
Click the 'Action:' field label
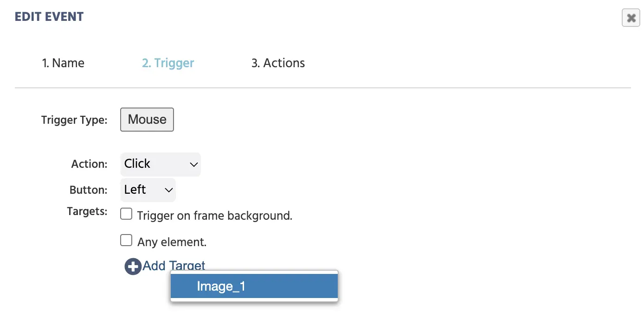point(89,164)
